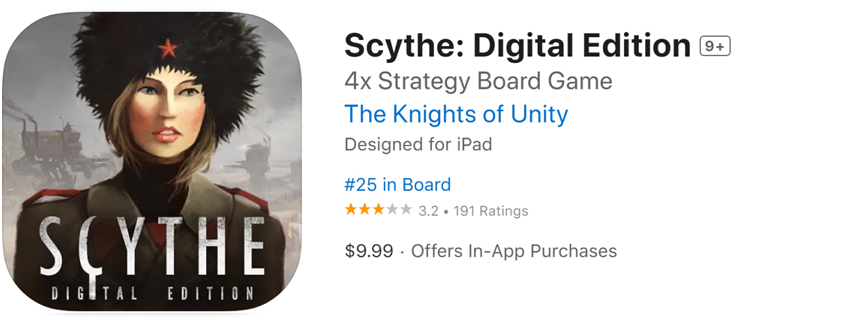Viewport: 868px width, 323px height.
Task: Click the first orange rating star
Action: pos(351,210)
